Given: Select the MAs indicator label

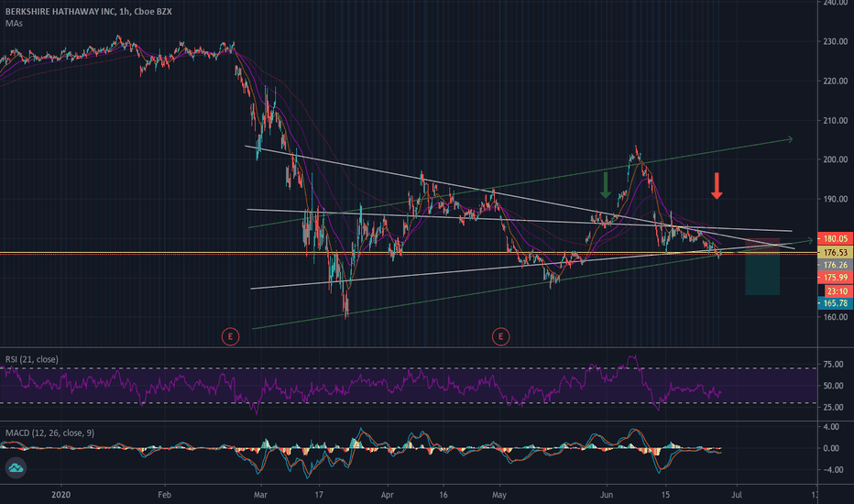Looking at the screenshot, I should point(14,24).
